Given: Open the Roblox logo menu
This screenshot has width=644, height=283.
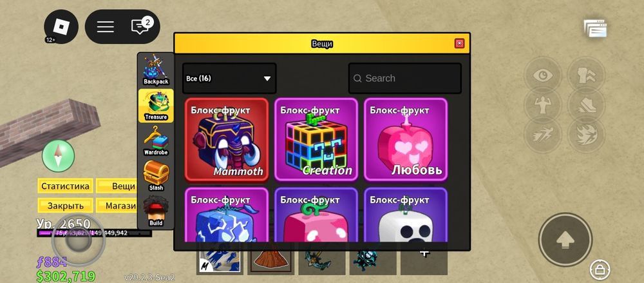Looking at the screenshot, I should tap(61, 26).
